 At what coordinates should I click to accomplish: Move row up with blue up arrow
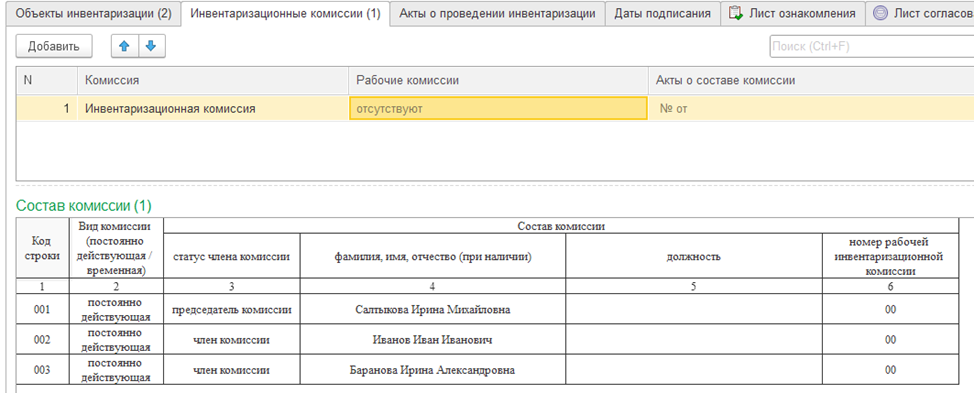(124, 47)
